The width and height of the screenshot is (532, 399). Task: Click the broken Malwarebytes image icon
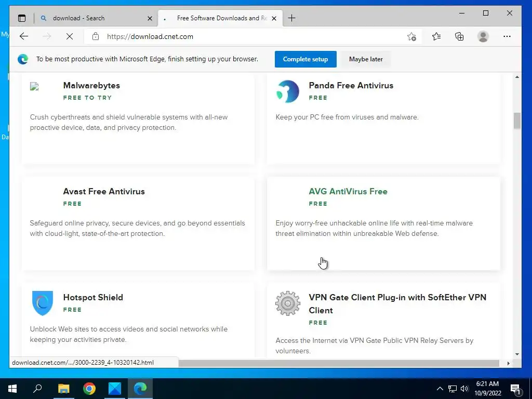[x=34, y=86]
